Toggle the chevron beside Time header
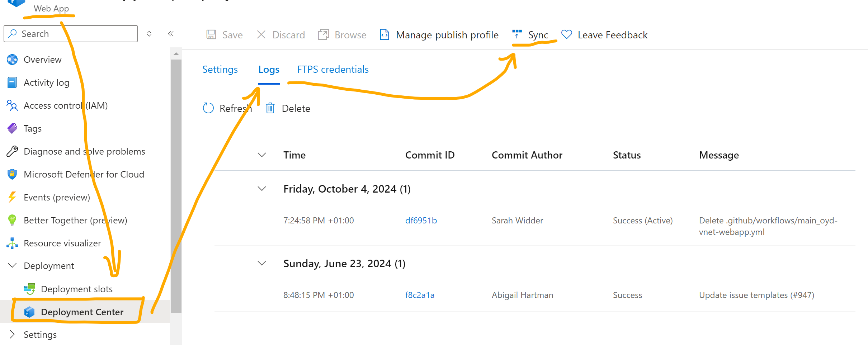Viewport: 868px width, 345px height. [262, 155]
